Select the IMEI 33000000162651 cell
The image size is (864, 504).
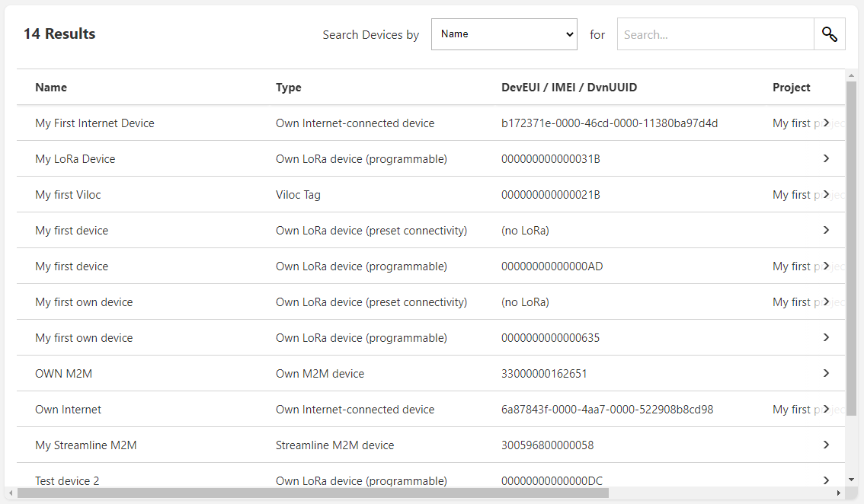pos(545,374)
